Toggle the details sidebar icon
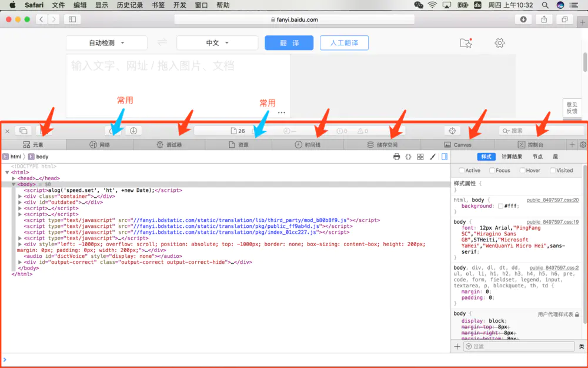588x368 pixels. [445, 157]
